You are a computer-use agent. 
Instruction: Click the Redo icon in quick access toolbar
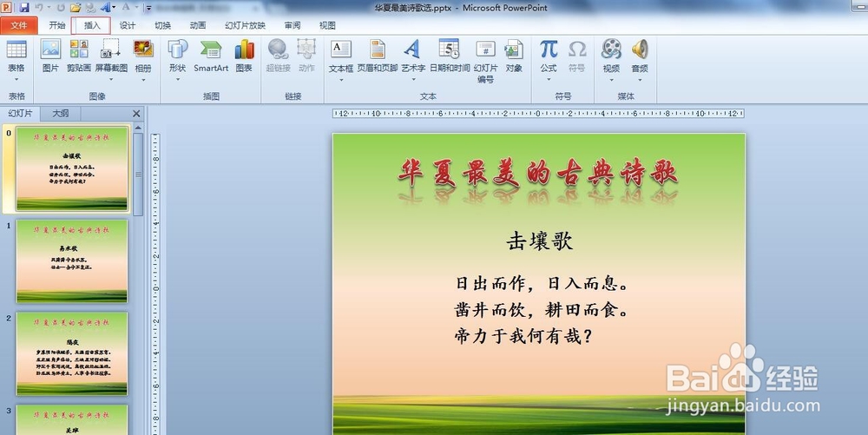pyautogui.click(x=61, y=8)
